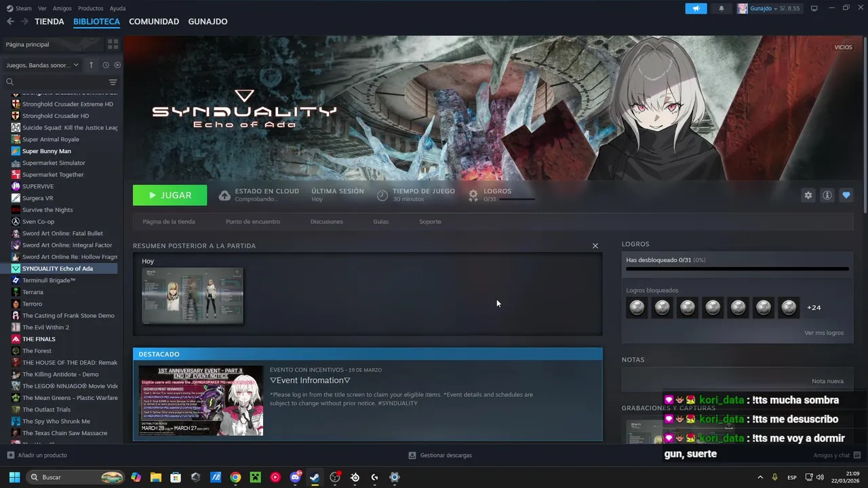The image size is (868, 488).
Task: Open Minecraft from the taskbar
Action: pyautogui.click(x=255, y=477)
